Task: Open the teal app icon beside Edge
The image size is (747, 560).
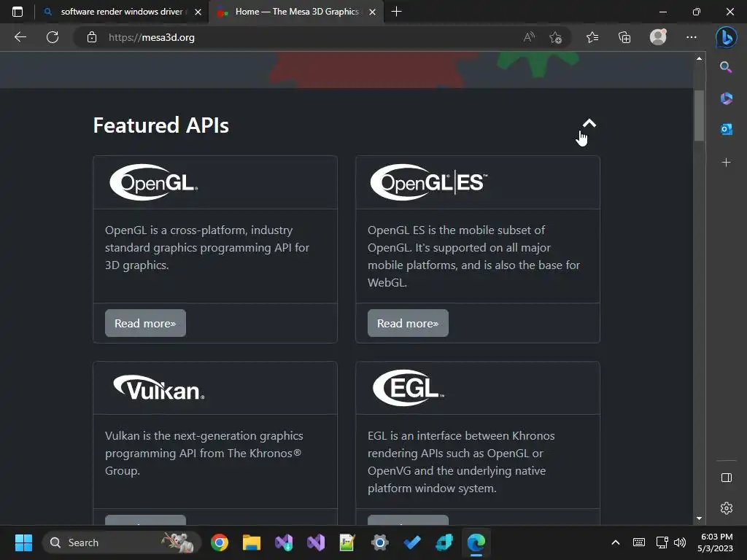Action: 444,542
